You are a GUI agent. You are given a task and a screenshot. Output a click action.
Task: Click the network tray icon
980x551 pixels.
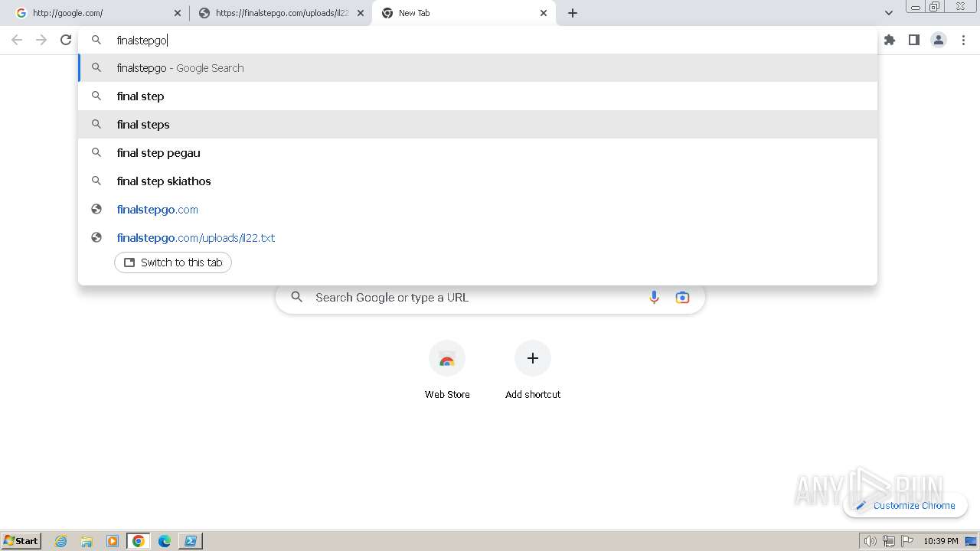coord(888,541)
